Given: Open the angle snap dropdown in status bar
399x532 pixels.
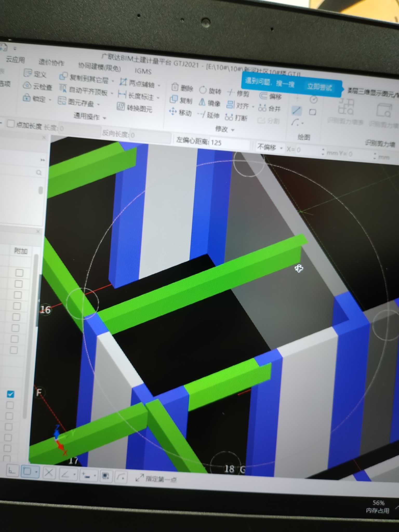Looking at the screenshot, I should coord(75,474).
